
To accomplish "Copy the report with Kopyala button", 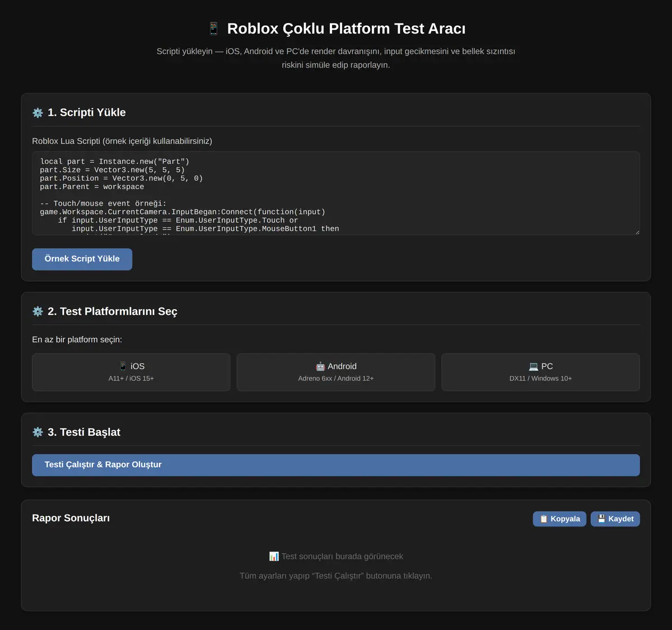I will tap(559, 519).
